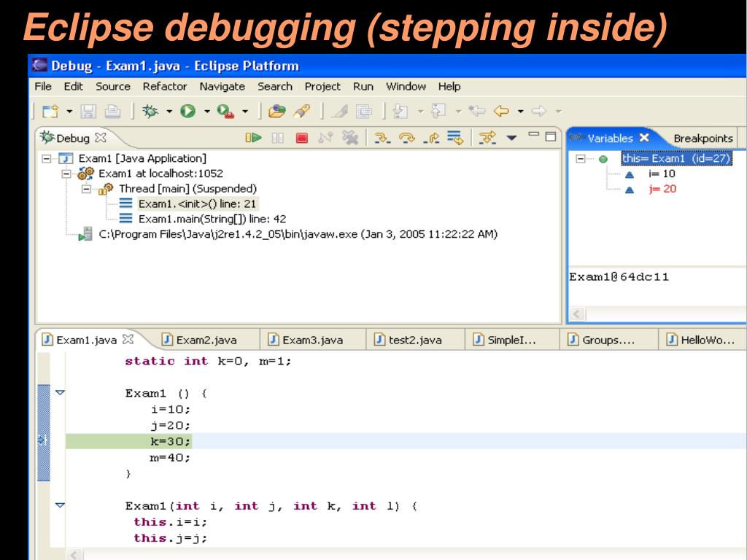The height and width of the screenshot is (560, 747).
Task: Click the Step Into icon
Action: (x=382, y=138)
